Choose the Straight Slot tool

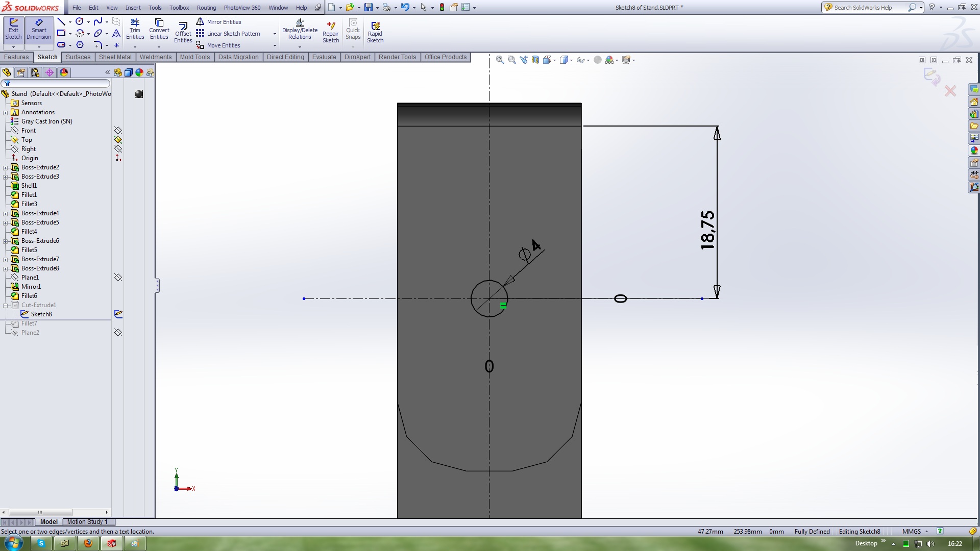point(61,45)
